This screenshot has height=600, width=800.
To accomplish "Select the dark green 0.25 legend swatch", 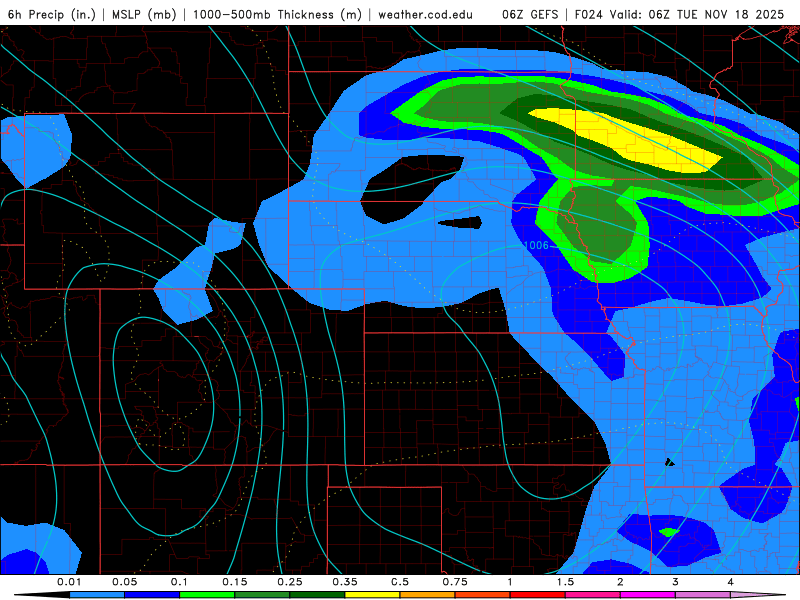I will 317,595.
